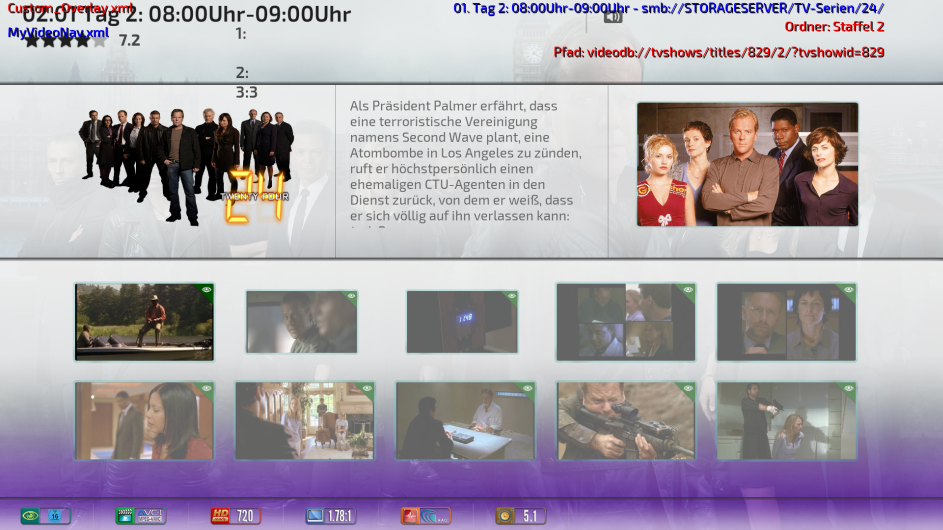
Task: Select the four-panel split screen episode thumbnail
Action: [x=626, y=322]
